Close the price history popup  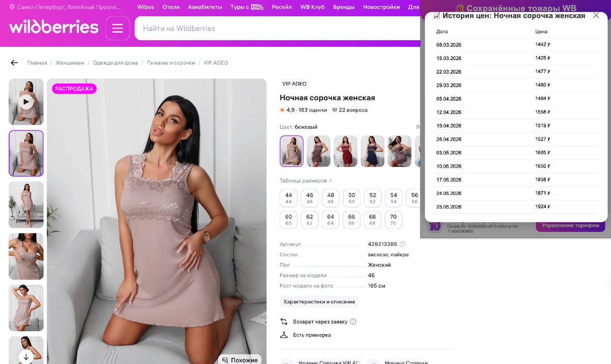(596, 15)
